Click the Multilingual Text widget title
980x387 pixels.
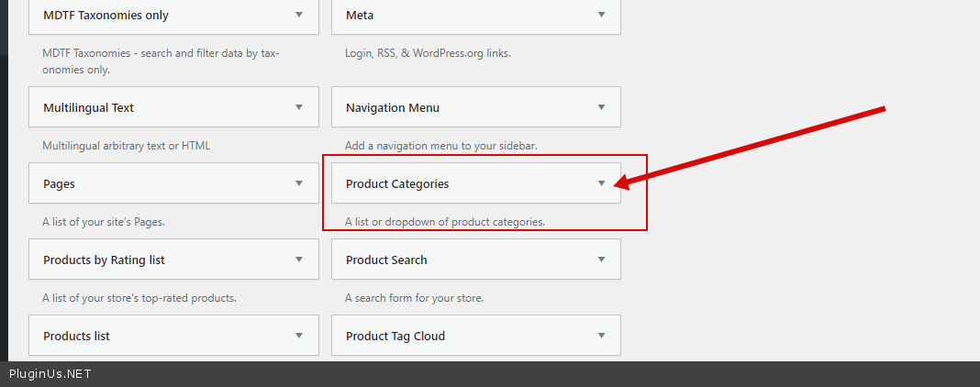pyautogui.click(x=88, y=107)
